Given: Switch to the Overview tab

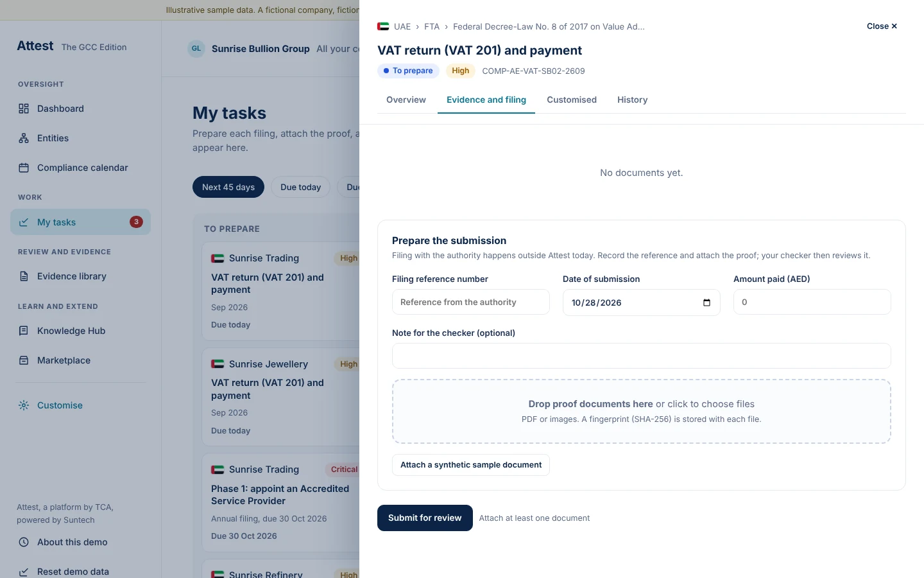Looking at the screenshot, I should [406, 100].
